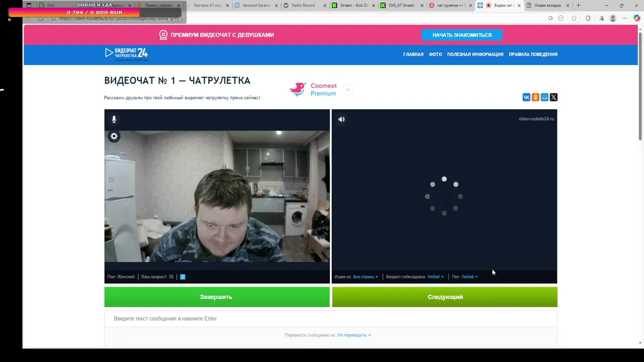Open the browser favorites star icon
This screenshot has width=644, height=362.
click(574, 18)
